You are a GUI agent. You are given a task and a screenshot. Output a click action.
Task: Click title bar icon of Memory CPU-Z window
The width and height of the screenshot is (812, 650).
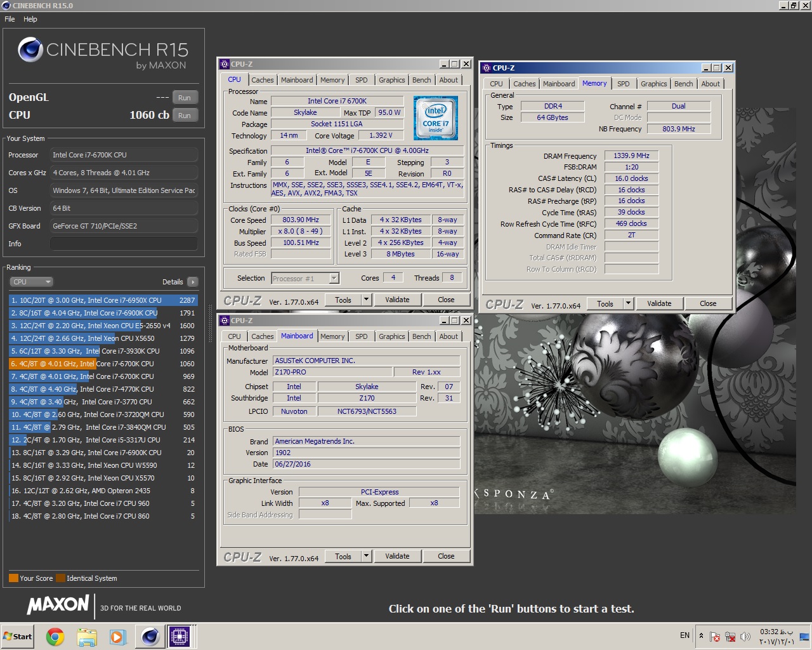pos(486,68)
